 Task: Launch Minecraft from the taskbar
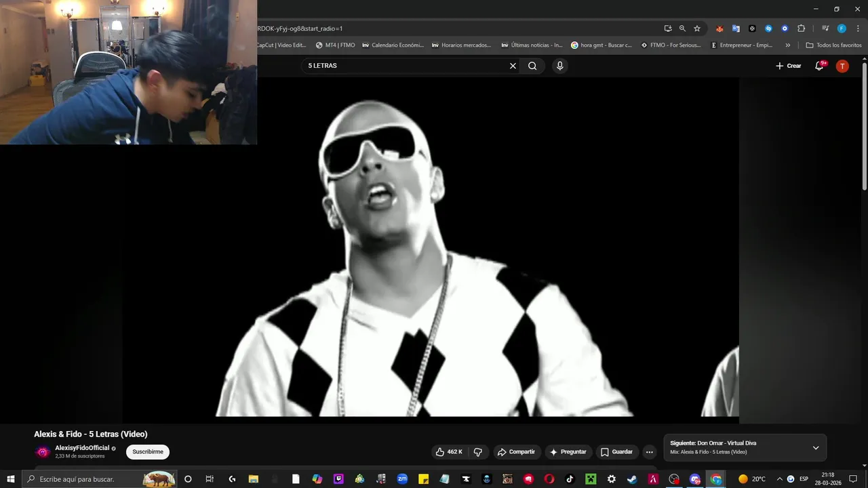point(591,479)
